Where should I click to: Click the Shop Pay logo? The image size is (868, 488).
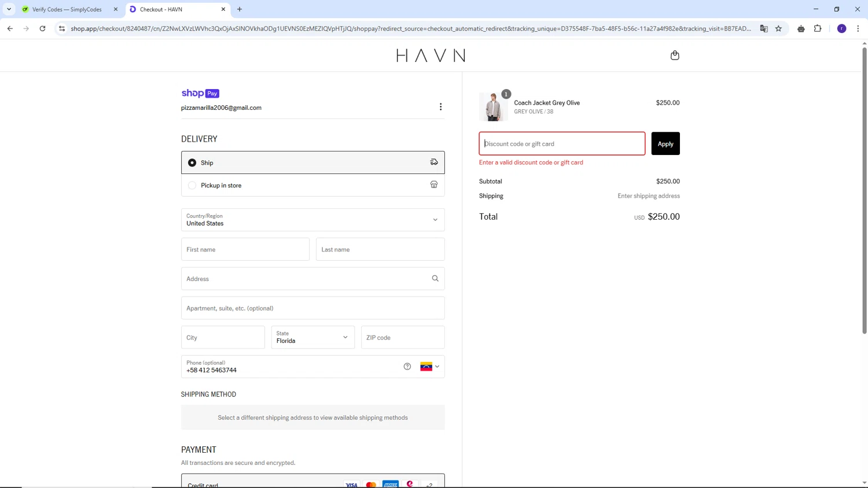pos(200,93)
